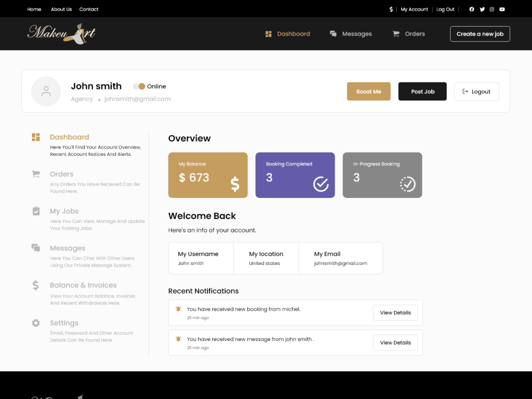Click the In-Progress Booking card
This screenshot has height=399, width=532.
tap(383, 175)
